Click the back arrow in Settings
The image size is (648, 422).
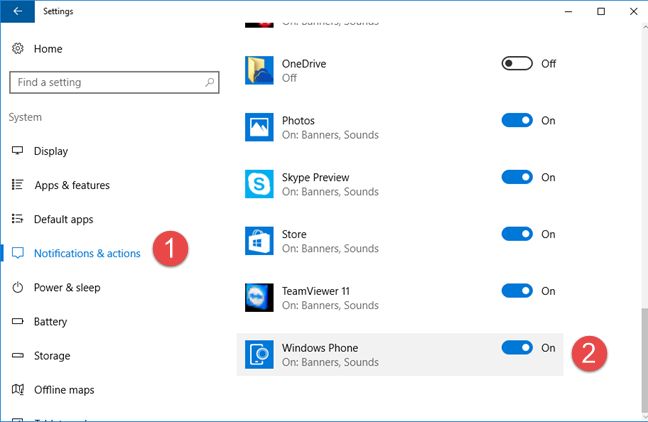(x=17, y=11)
